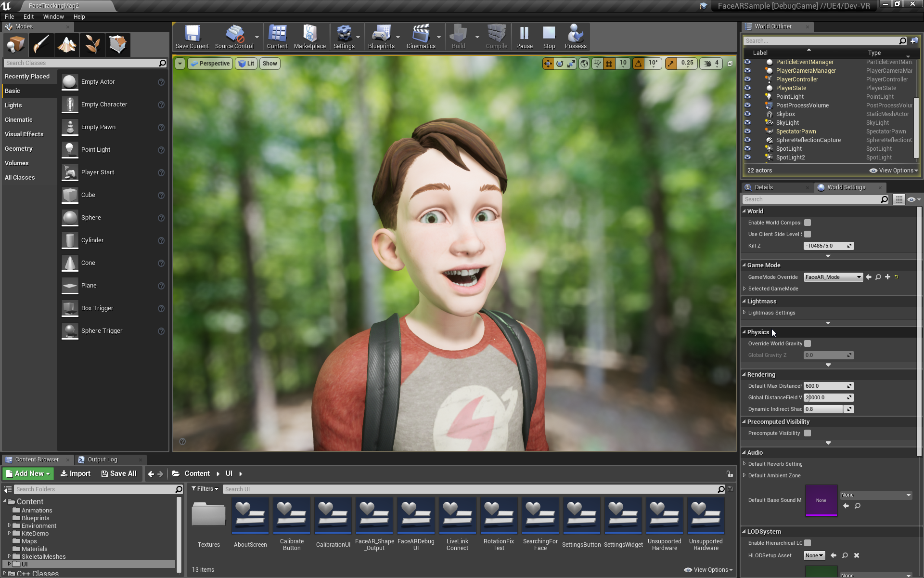Click the Add New button
The width and height of the screenshot is (924, 578).
(x=28, y=473)
